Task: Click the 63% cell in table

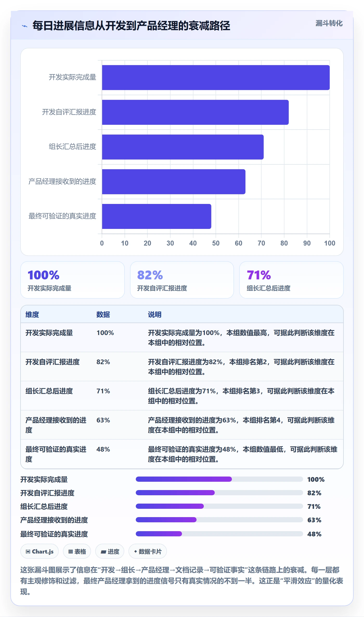Action: click(x=103, y=420)
